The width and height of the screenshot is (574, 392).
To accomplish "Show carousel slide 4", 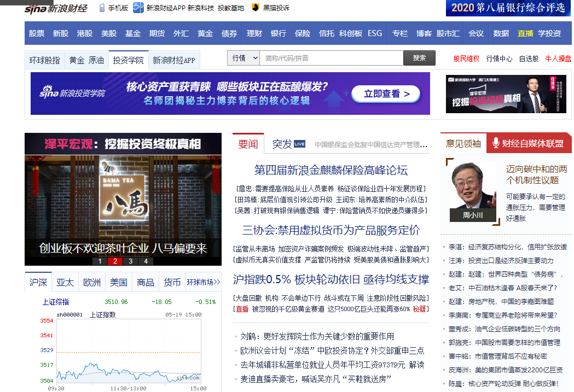I will tap(146, 261).
